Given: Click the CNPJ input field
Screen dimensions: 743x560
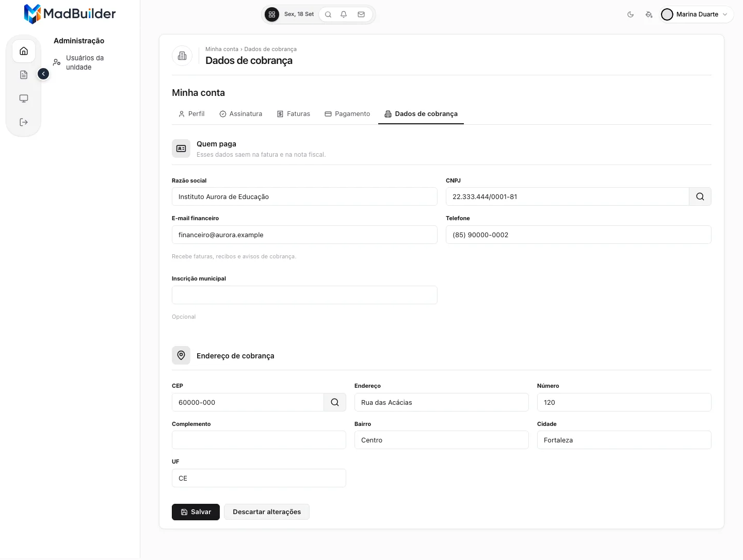Looking at the screenshot, I should click(568, 196).
